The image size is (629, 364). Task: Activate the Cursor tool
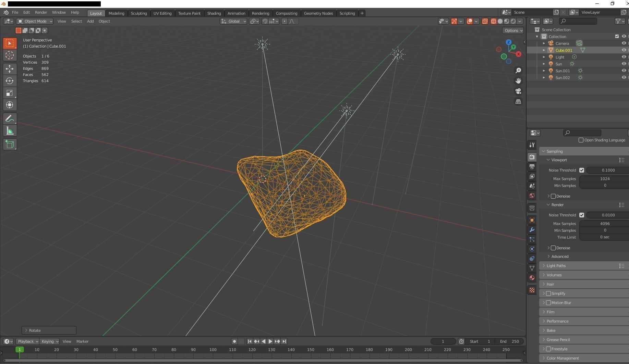(10, 55)
